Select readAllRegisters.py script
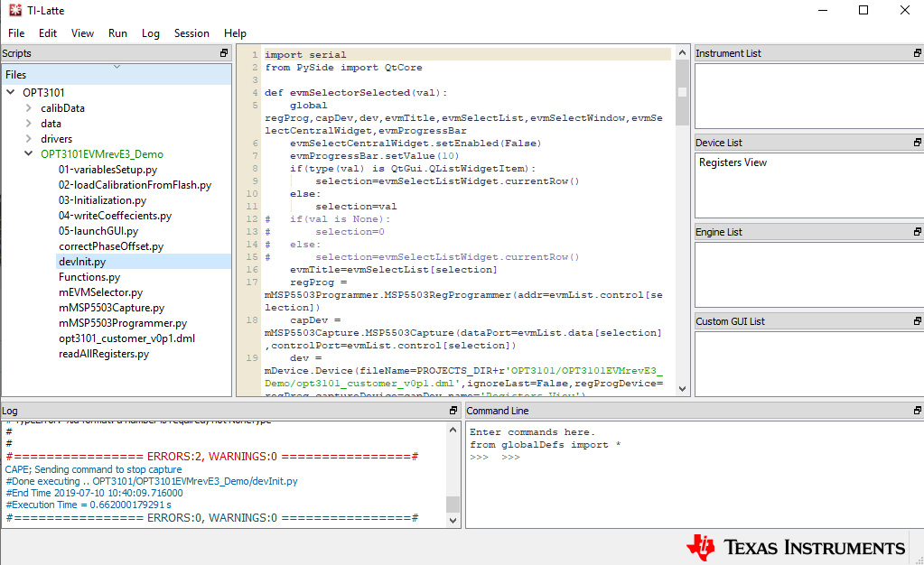Image resolution: width=924 pixels, height=565 pixels. [104, 354]
